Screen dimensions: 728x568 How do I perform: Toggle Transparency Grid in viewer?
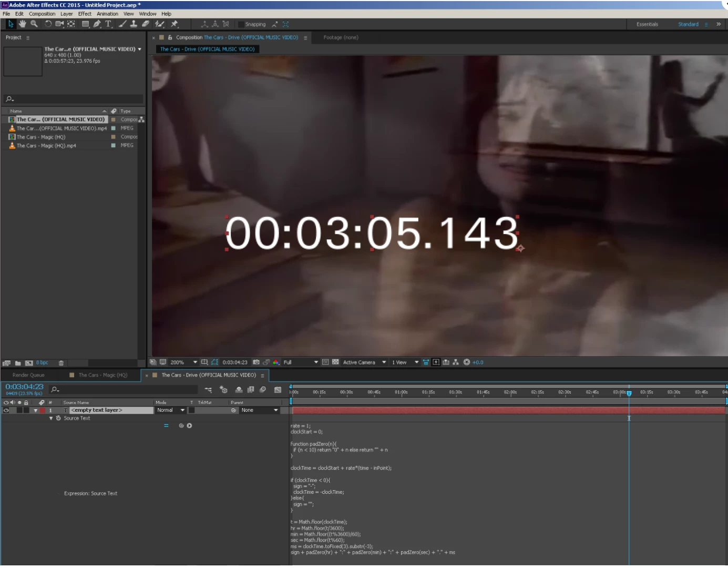[x=335, y=362]
